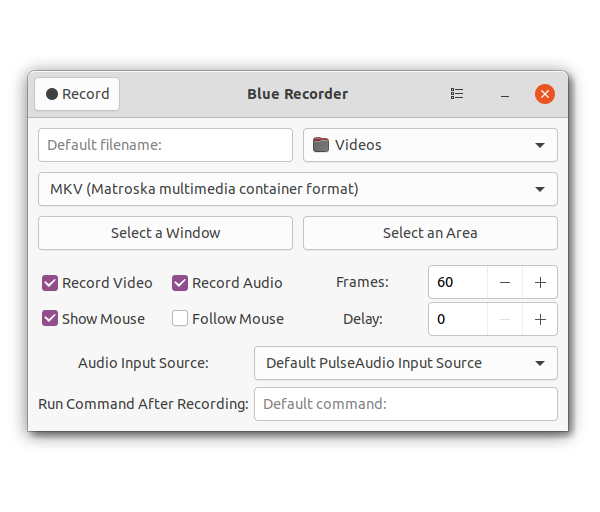Enable the Follow Mouse checkbox
600x512 pixels.
(x=180, y=318)
